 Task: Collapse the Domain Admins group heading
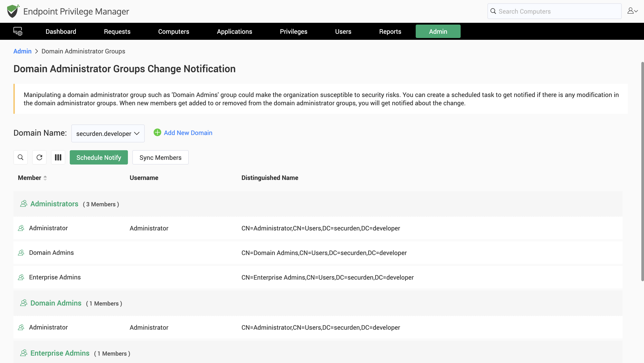tap(56, 303)
